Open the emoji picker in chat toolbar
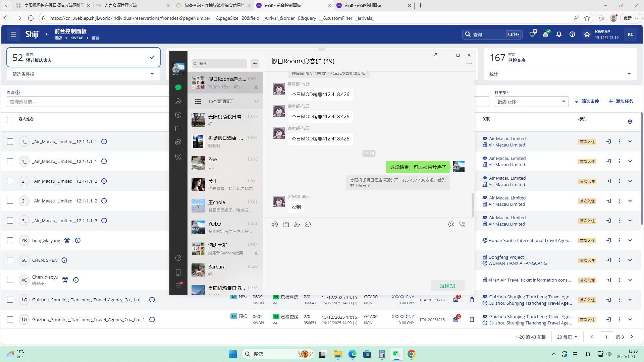Viewport: 644px width, 362px height. (x=275, y=225)
